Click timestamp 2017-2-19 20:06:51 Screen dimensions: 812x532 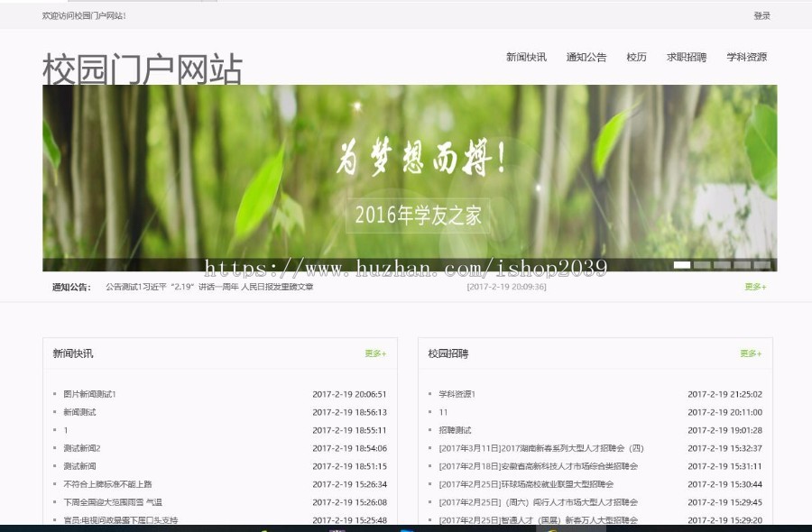(x=349, y=394)
